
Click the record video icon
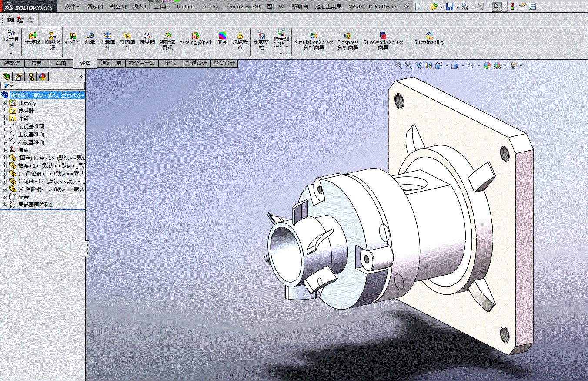coord(20,20)
